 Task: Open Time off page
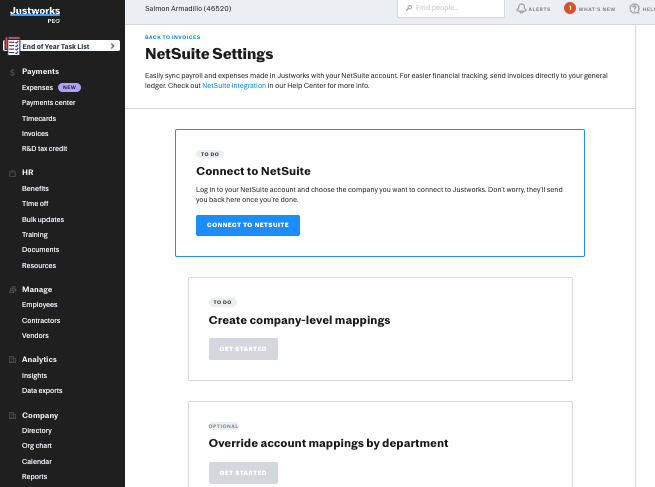(35, 204)
